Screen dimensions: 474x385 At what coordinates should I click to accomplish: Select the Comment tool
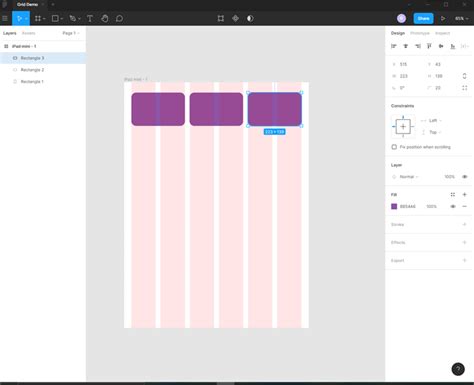click(119, 19)
